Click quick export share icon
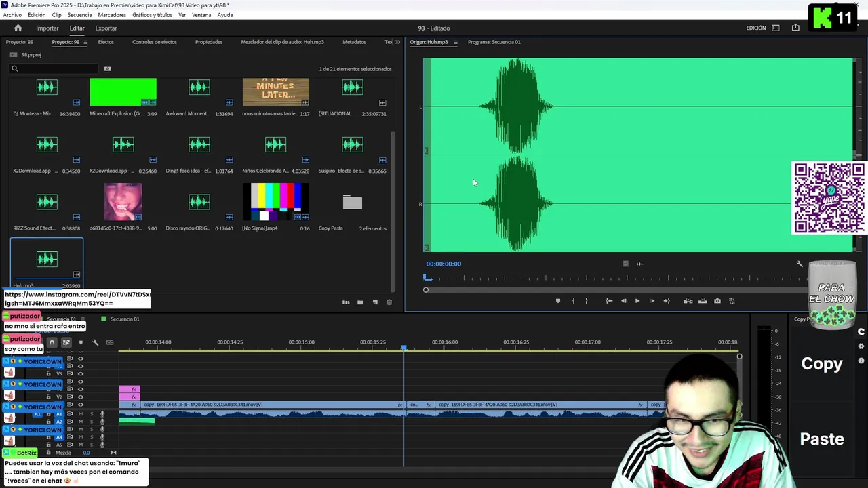 coord(795,28)
